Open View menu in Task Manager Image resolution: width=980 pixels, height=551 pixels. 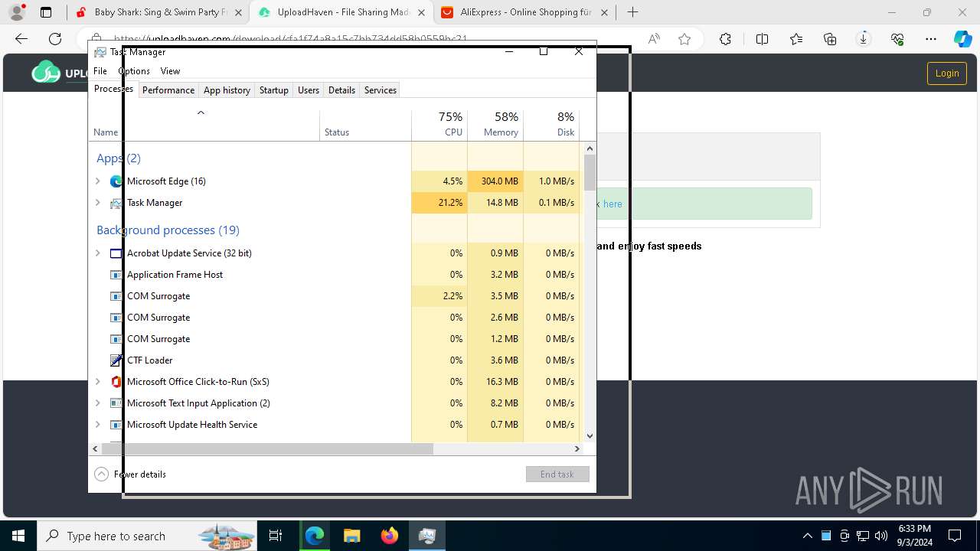(170, 71)
